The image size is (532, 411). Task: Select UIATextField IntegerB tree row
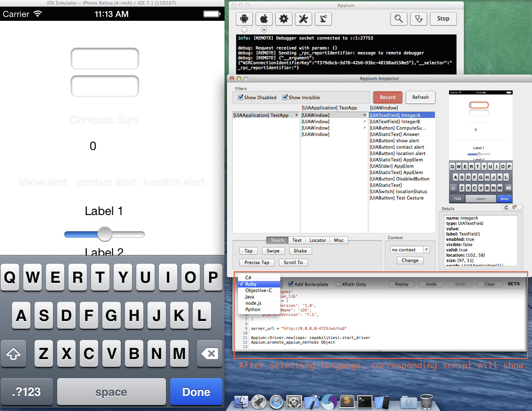click(402, 121)
